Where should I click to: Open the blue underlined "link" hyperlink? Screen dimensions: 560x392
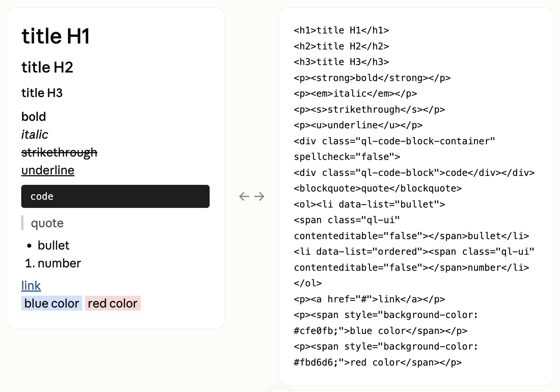31,286
